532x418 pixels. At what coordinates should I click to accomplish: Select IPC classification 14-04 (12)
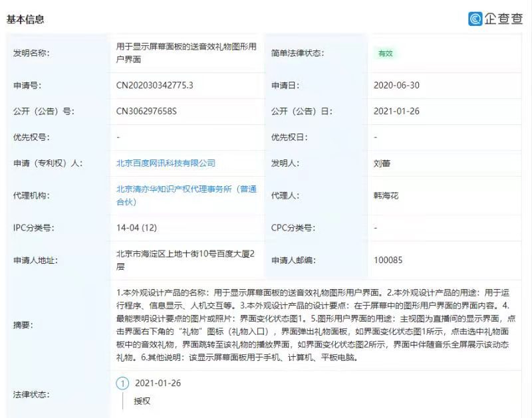(136, 227)
